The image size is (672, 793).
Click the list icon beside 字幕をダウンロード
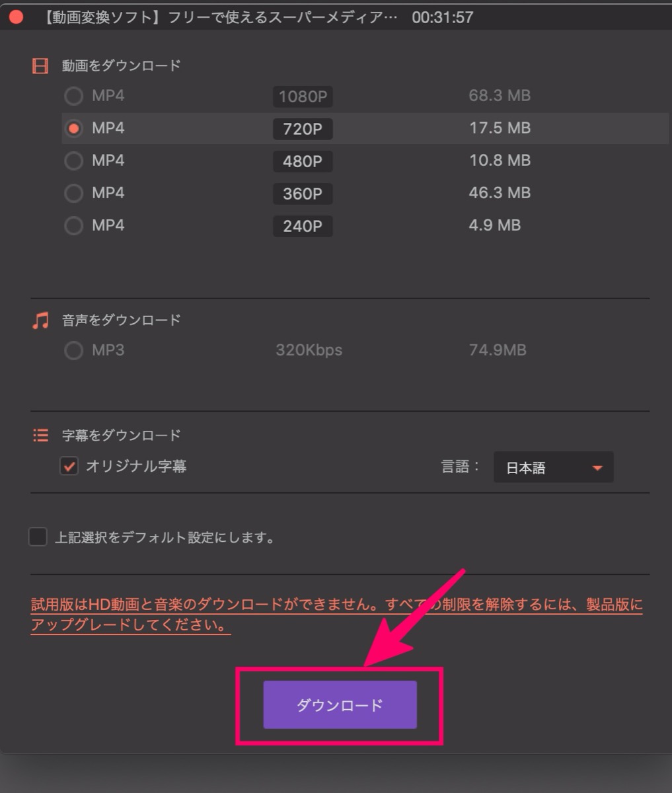tap(40, 435)
